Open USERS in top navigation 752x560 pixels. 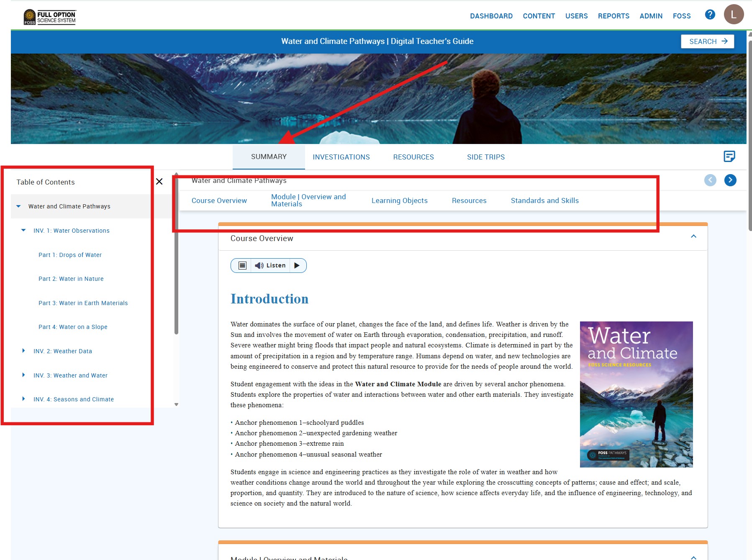tap(576, 16)
